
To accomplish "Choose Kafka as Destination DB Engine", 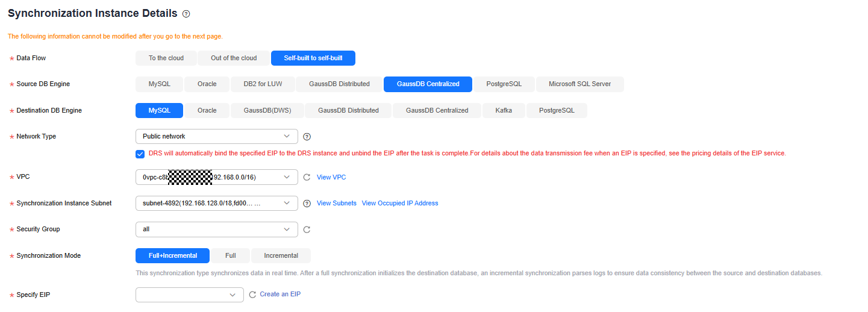I will [504, 111].
